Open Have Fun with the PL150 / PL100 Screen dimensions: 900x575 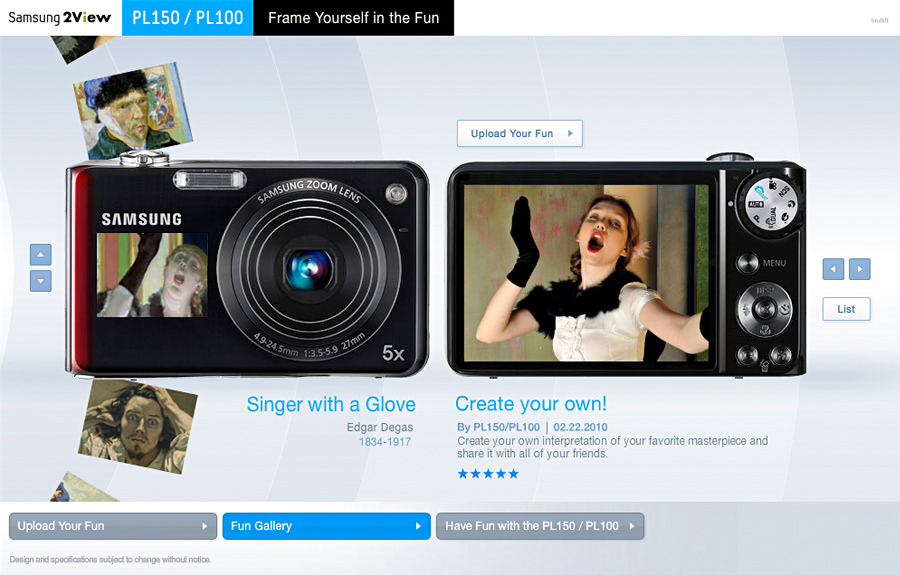coord(540,526)
